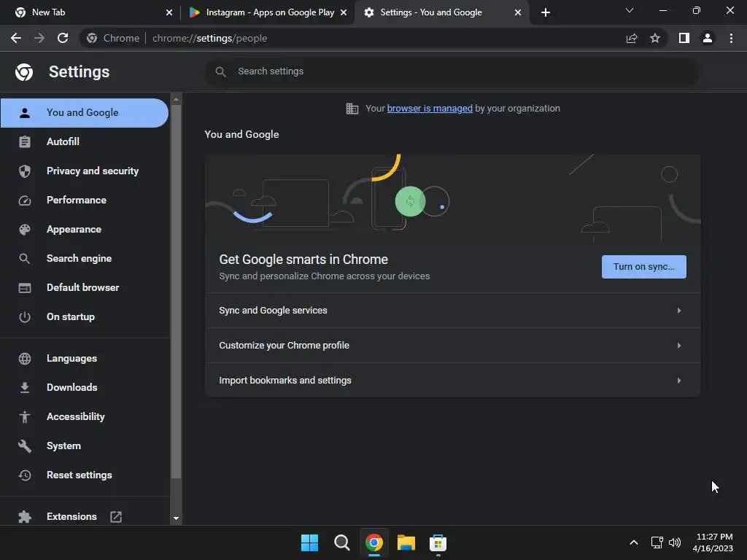This screenshot has height=560, width=747.
Task: Open the Downloads settings section
Action: point(85,388)
